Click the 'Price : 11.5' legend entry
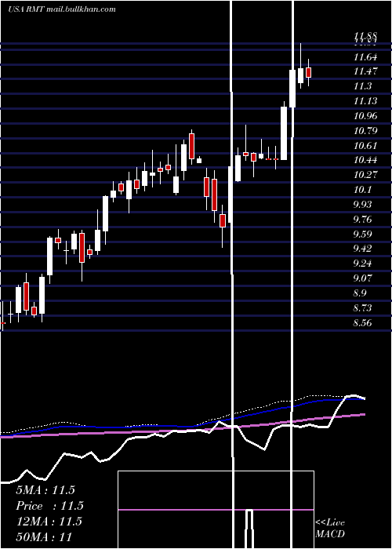The width and height of the screenshot is (392, 549). point(49,506)
